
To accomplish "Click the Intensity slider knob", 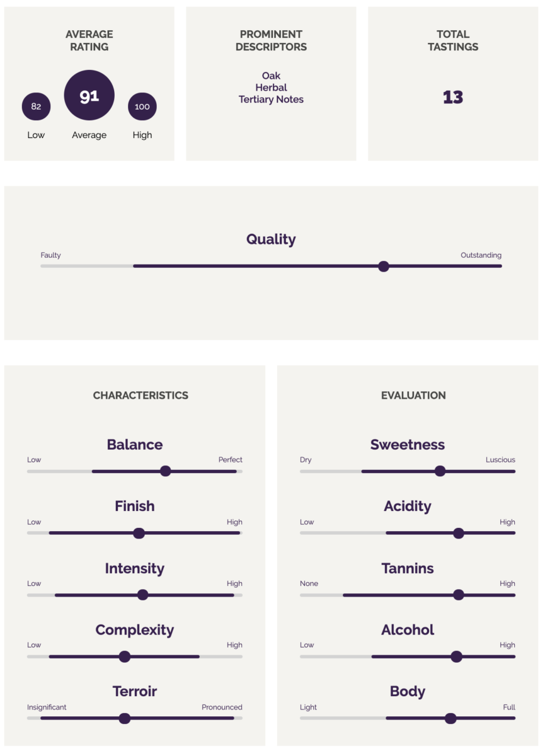I will 143,595.
